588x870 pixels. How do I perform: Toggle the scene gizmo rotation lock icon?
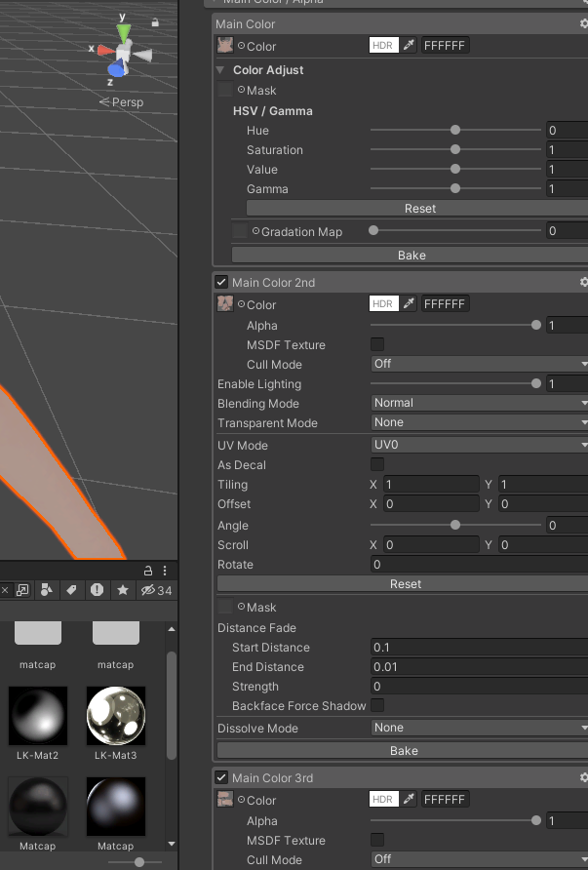click(x=155, y=22)
